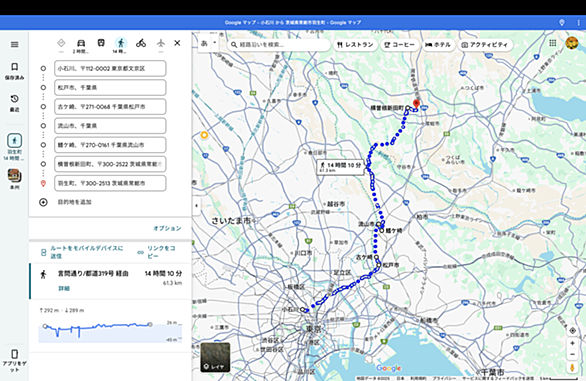Open the Google apps grid icon

pos(553,43)
